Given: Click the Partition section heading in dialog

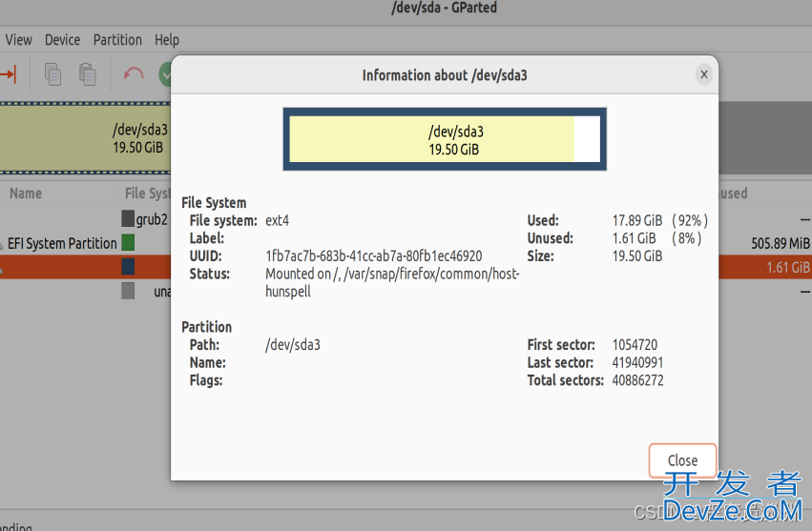Looking at the screenshot, I should [207, 327].
